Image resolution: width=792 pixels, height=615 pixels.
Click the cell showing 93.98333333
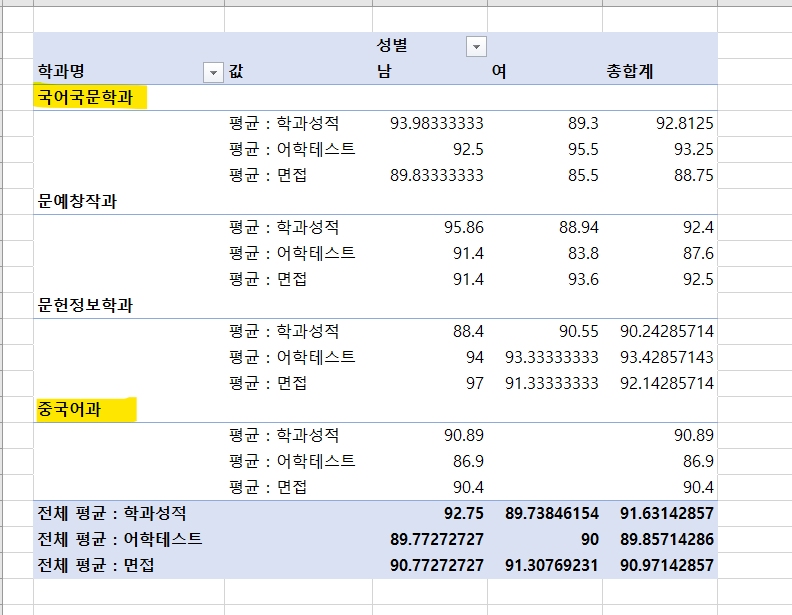pyautogui.click(x=437, y=123)
